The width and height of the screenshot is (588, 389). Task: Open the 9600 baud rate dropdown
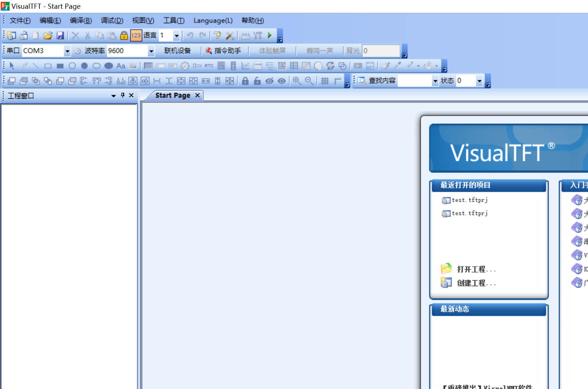click(151, 51)
